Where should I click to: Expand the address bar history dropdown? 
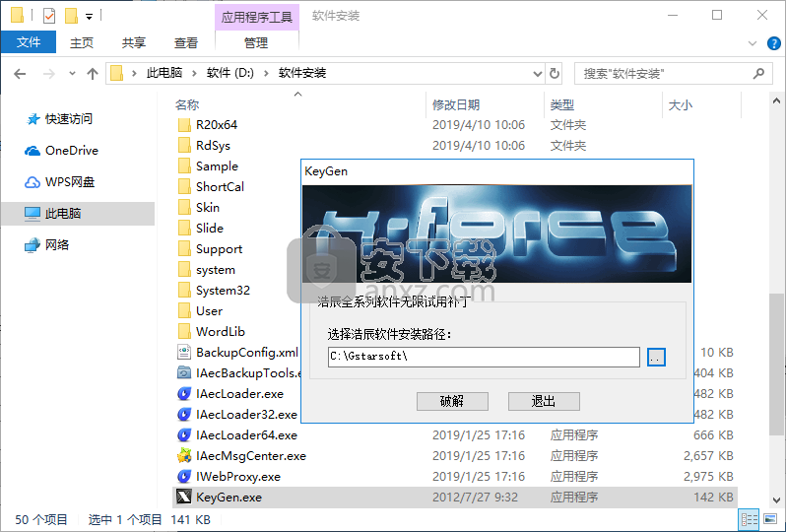click(x=538, y=74)
